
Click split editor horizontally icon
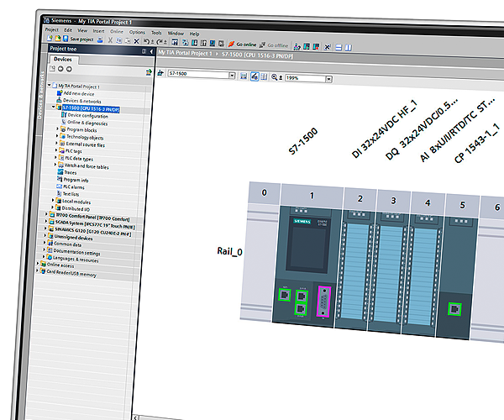coord(339,48)
